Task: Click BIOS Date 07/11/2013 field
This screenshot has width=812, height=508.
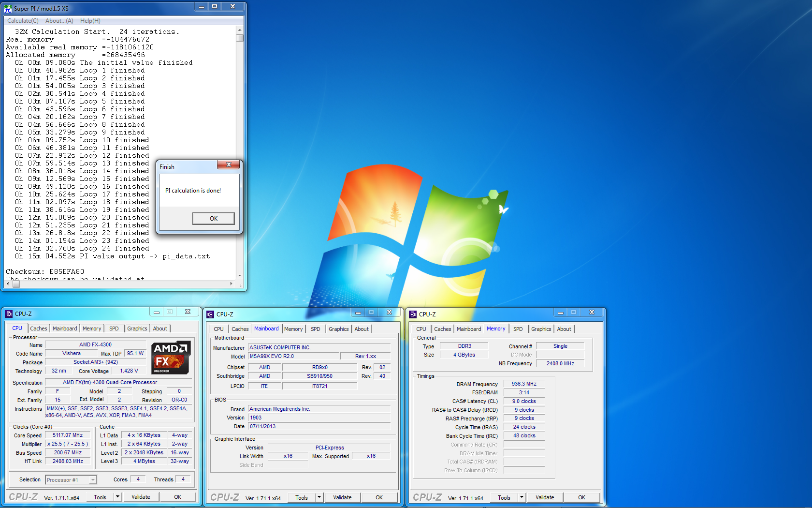Action: click(x=319, y=426)
